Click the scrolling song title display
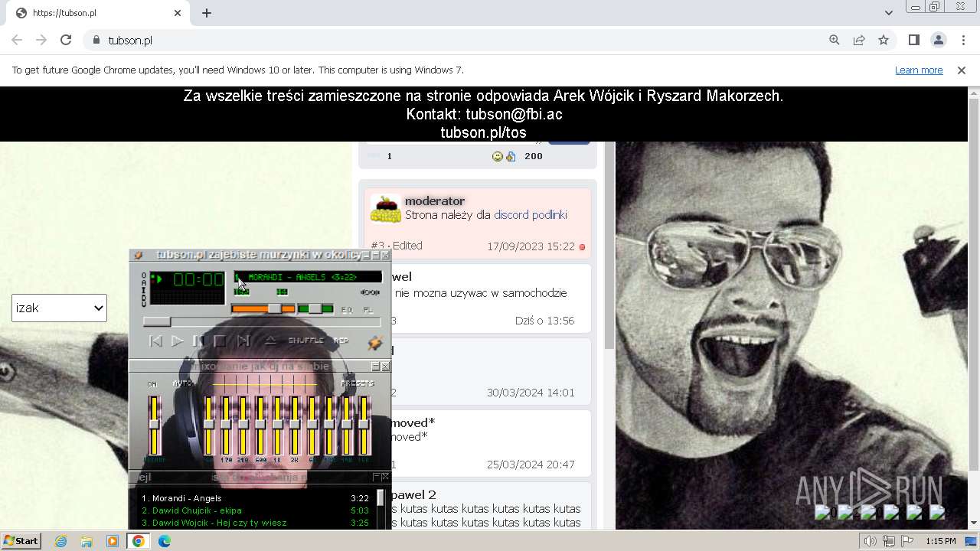980x551 pixels. point(308,277)
